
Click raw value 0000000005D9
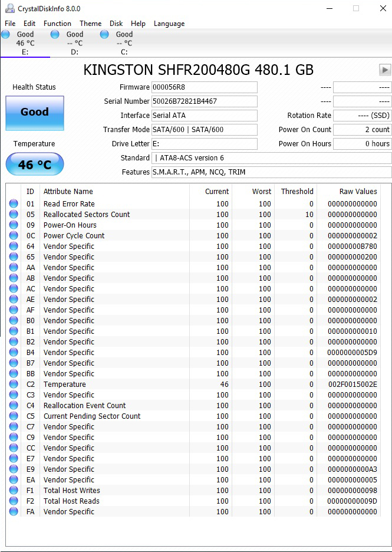[x=353, y=352]
